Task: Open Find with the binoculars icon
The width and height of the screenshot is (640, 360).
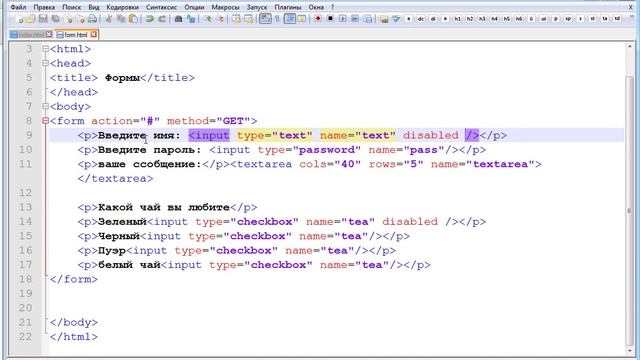Action: 178,19
